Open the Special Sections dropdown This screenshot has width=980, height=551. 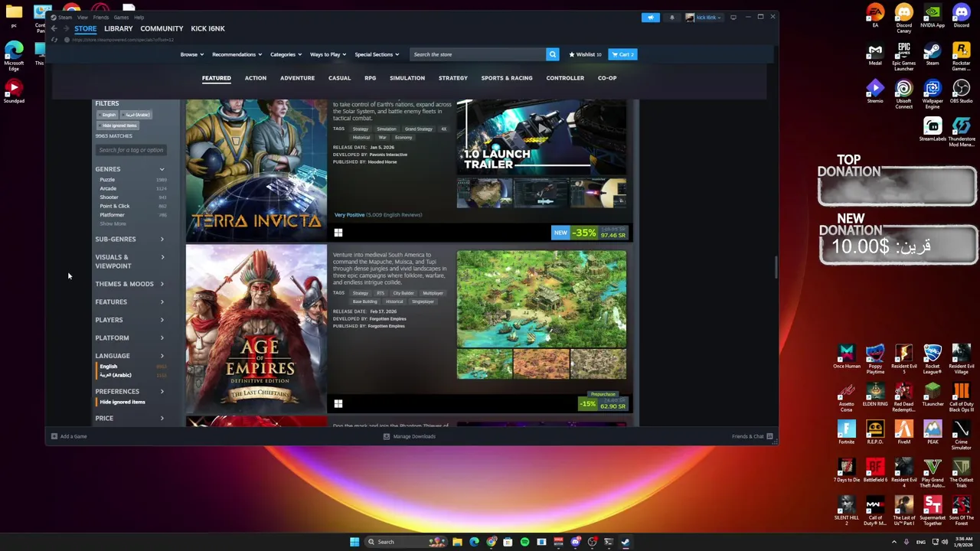click(376, 54)
